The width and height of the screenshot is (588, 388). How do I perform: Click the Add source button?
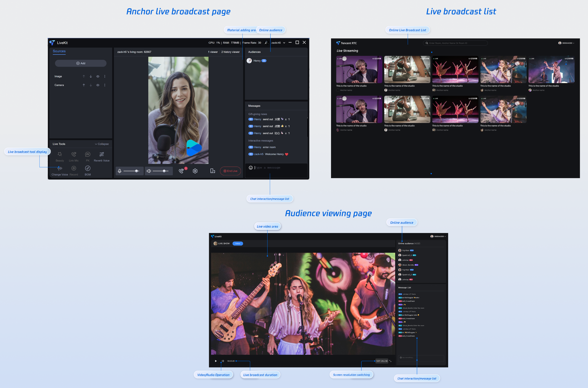point(81,63)
